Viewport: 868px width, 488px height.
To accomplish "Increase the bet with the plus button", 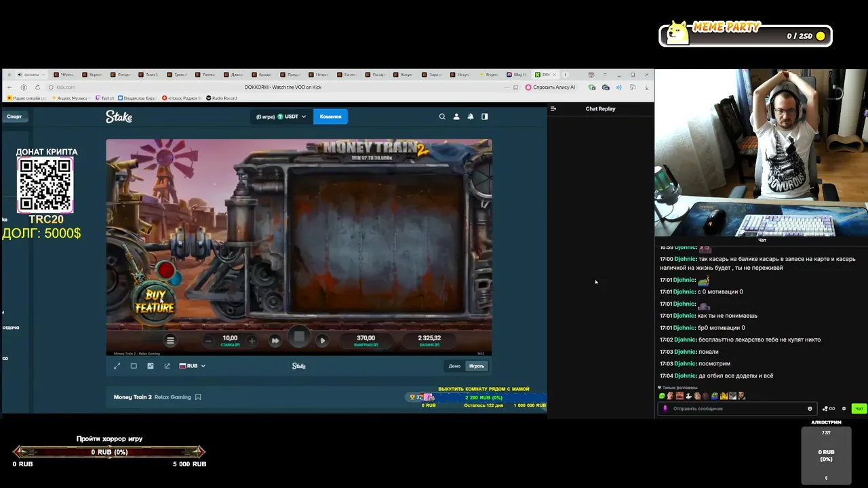I will 252,340.
